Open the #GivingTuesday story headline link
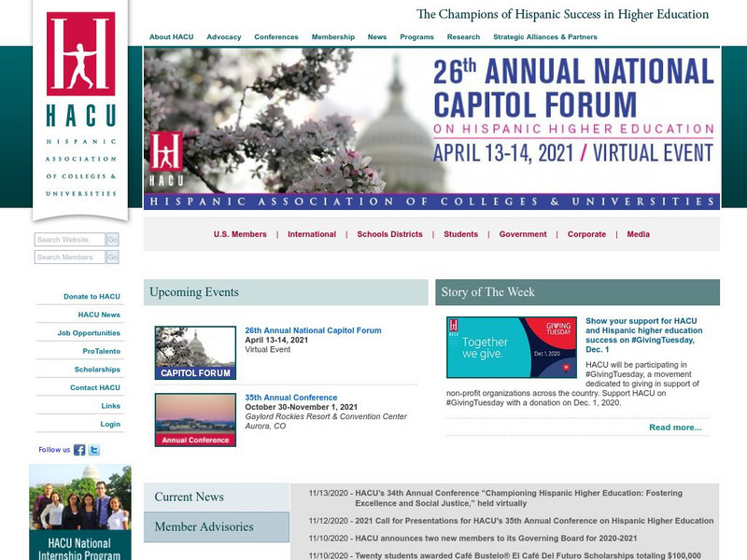The height and width of the screenshot is (560, 747). click(644, 335)
